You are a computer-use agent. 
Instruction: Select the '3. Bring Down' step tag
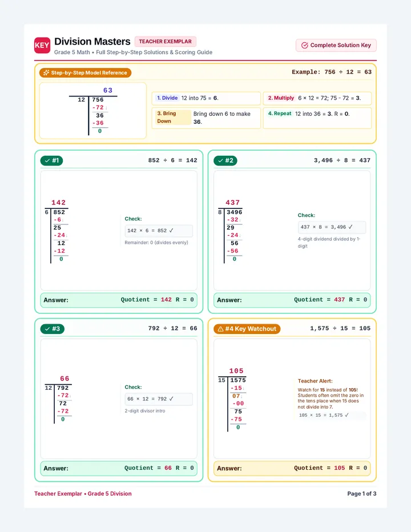(x=173, y=117)
